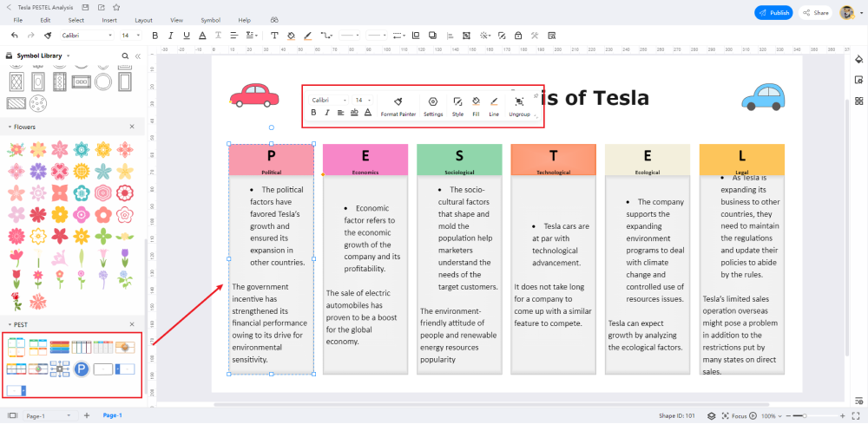Collapse the Symbol Library panel

point(138,55)
